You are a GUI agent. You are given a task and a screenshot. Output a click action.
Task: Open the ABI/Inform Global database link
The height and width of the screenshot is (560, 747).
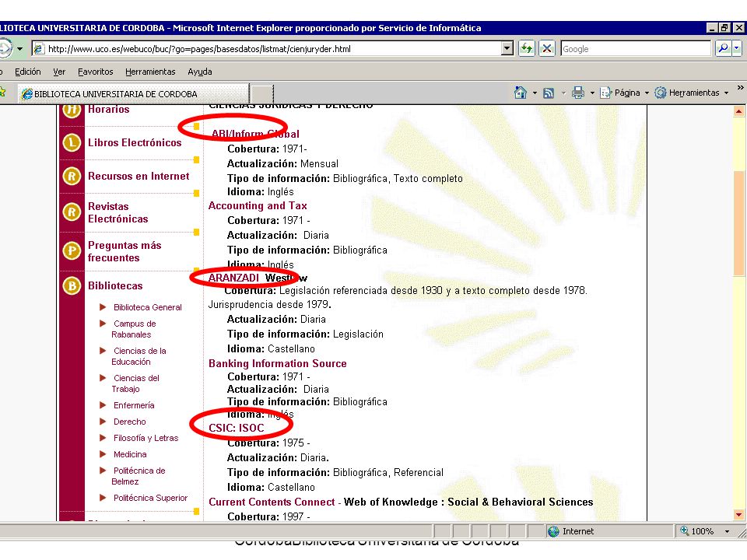(255, 134)
